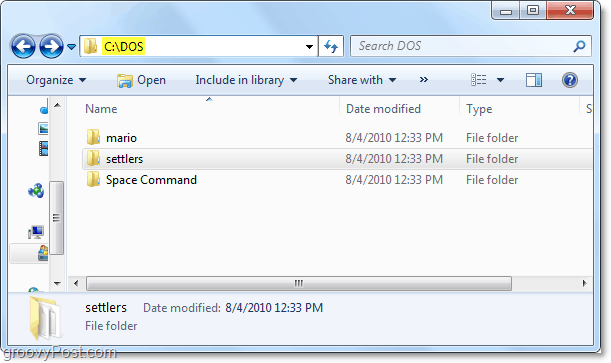Maximize the Explorer window
The width and height of the screenshot is (611, 363).
click(533, 11)
